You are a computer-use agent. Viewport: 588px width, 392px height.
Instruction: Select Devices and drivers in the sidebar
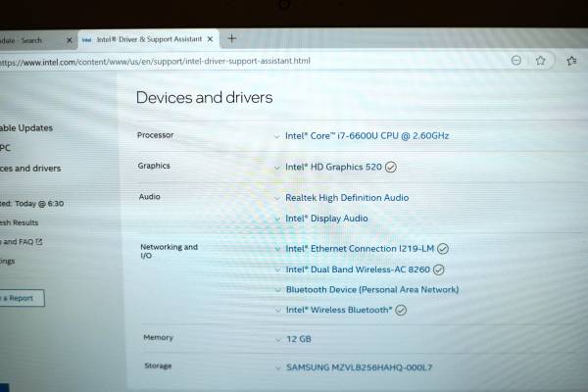pyautogui.click(x=30, y=168)
